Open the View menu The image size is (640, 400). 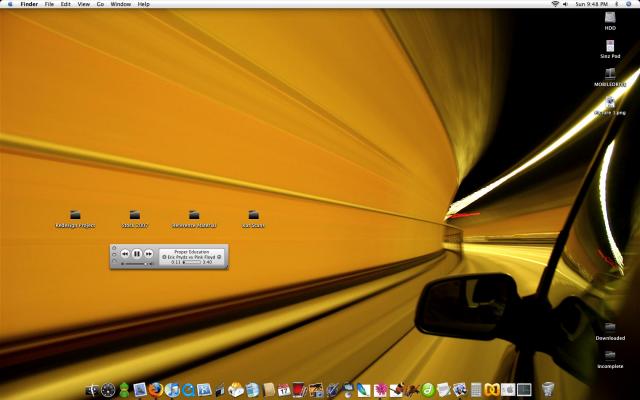click(x=84, y=4)
